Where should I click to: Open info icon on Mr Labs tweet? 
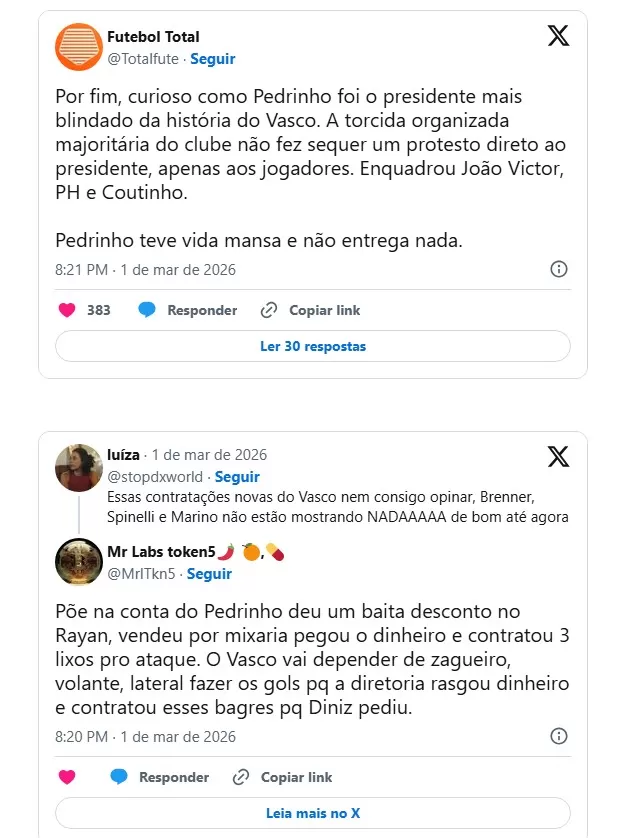(x=559, y=736)
